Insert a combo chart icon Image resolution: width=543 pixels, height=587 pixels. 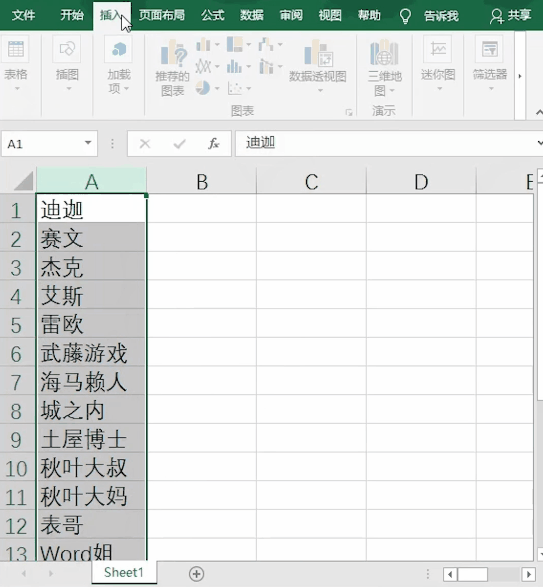[x=266, y=67]
